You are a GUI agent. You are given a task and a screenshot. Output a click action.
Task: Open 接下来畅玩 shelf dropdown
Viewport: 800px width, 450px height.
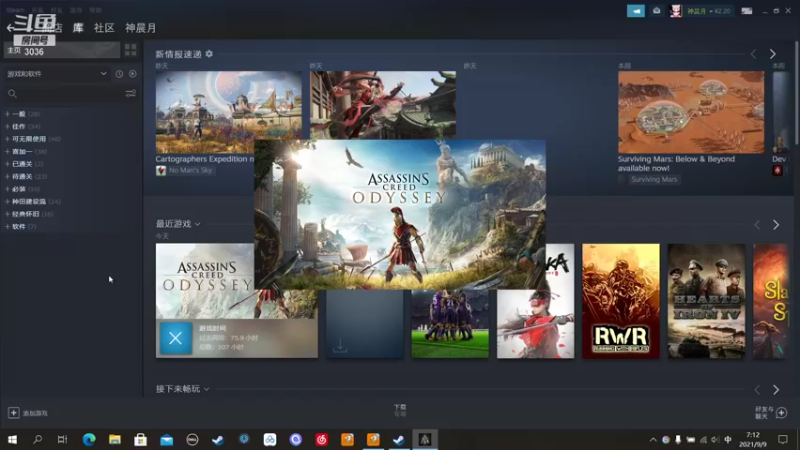[183, 389]
